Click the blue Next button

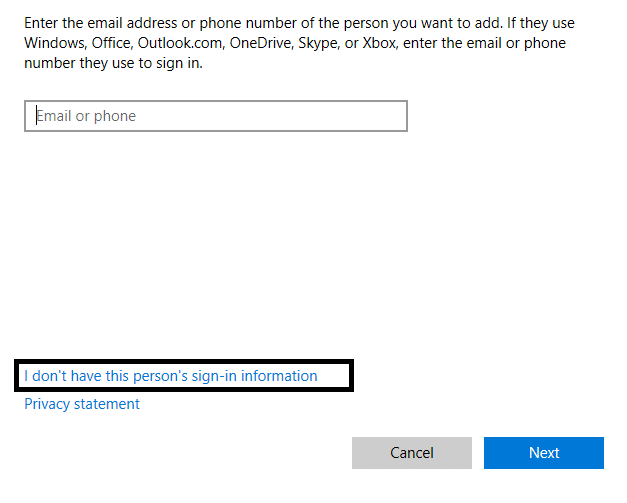[x=543, y=453]
